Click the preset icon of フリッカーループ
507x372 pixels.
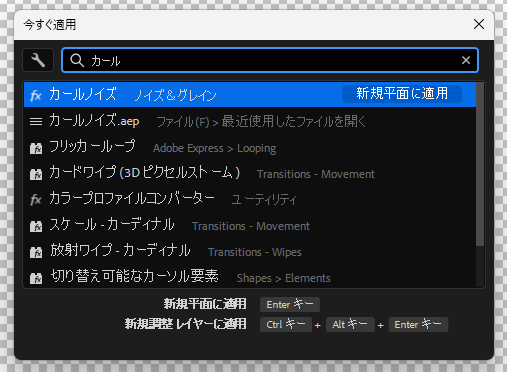[36, 148]
